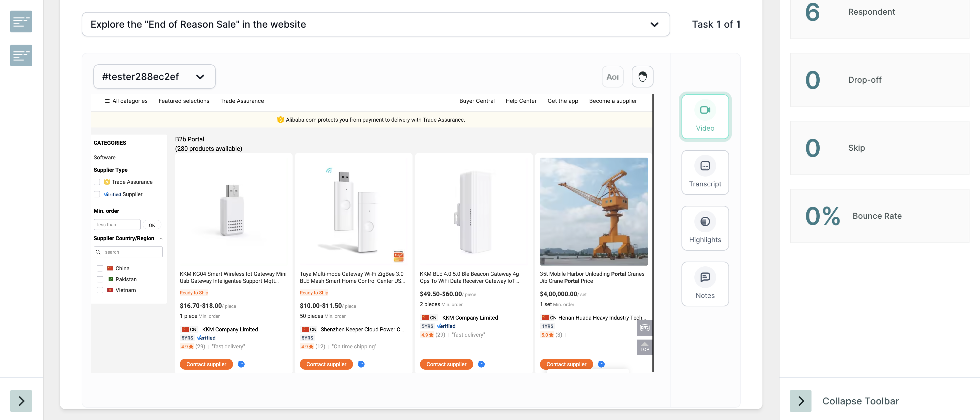The image size is (980, 420).
Task: Open the Portal Crane product image
Action: point(594,212)
